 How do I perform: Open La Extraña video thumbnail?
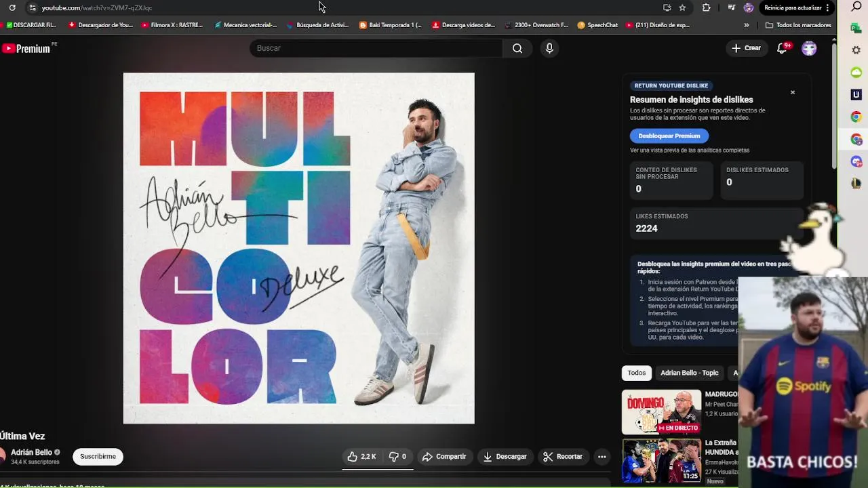661,461
